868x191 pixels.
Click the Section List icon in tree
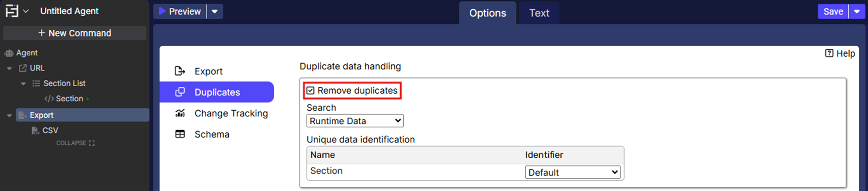point(36,83)
